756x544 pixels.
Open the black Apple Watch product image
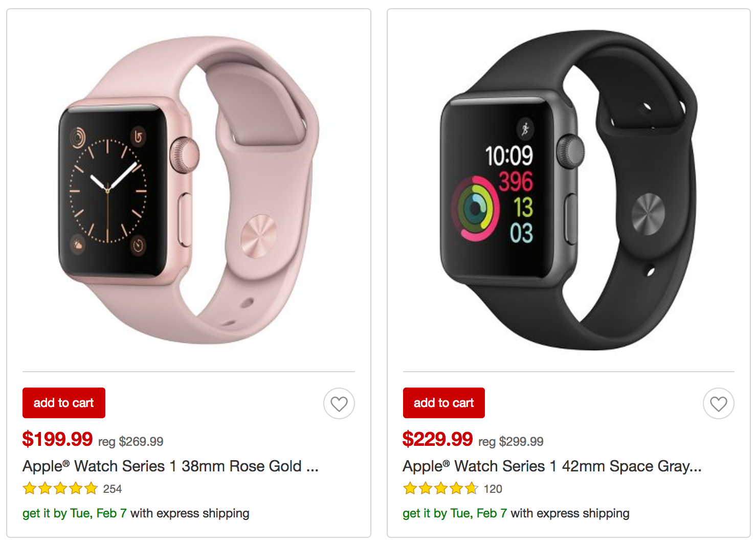pyautogui.click(x=569, y=190)
